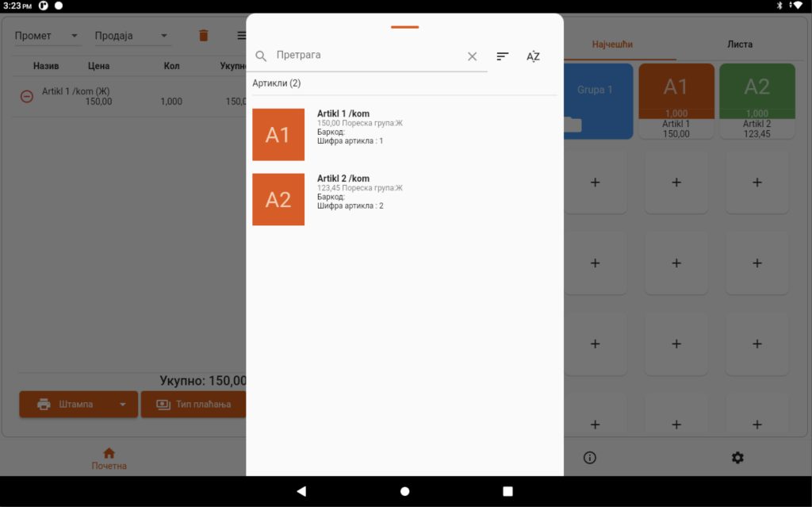
Task: Toggle alphabetical A-Z sorting
Action: (x=533, y=56)
